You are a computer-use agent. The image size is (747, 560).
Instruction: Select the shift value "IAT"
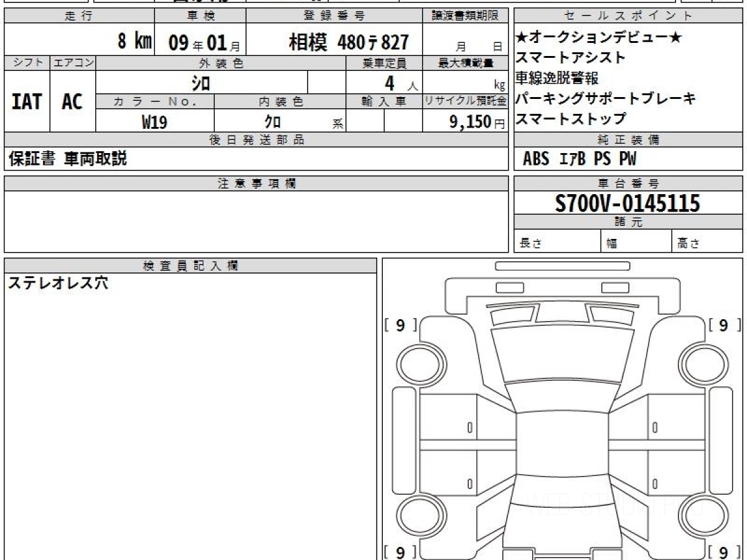pos(27,101)
